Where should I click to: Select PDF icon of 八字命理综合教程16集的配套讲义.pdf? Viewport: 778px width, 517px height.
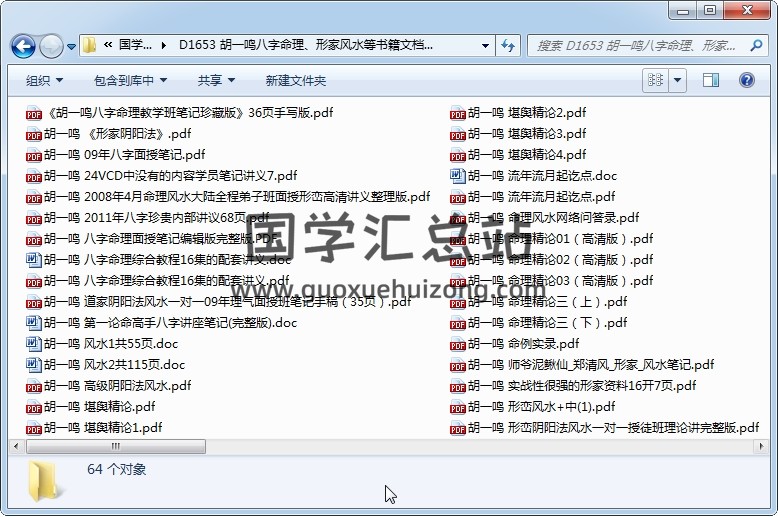click(x=33, y=281)
